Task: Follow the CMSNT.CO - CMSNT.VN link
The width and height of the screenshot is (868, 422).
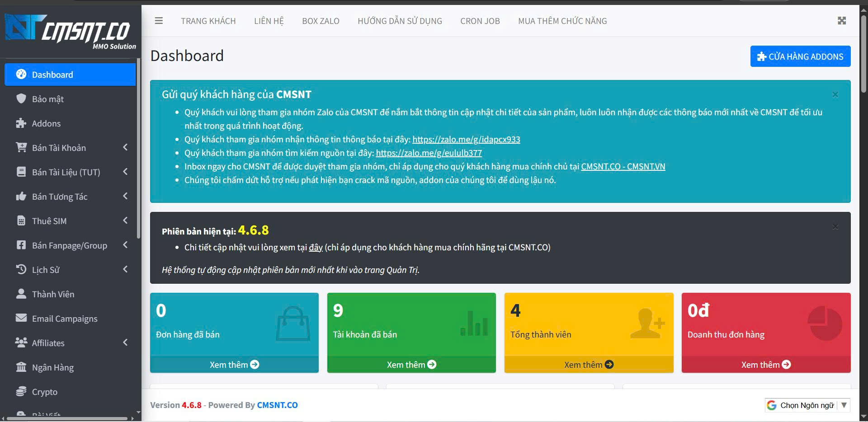Action: click(623, 166)
